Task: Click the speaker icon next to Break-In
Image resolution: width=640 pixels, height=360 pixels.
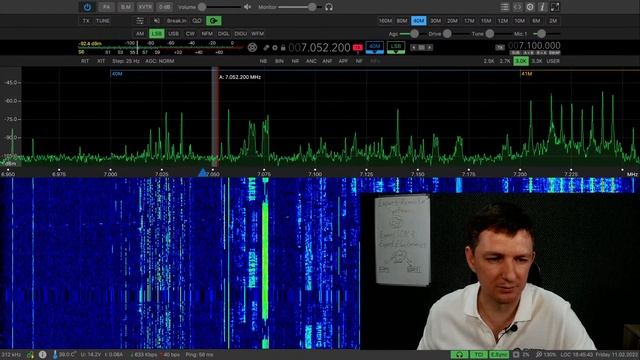Action: [x=157, y=21]
